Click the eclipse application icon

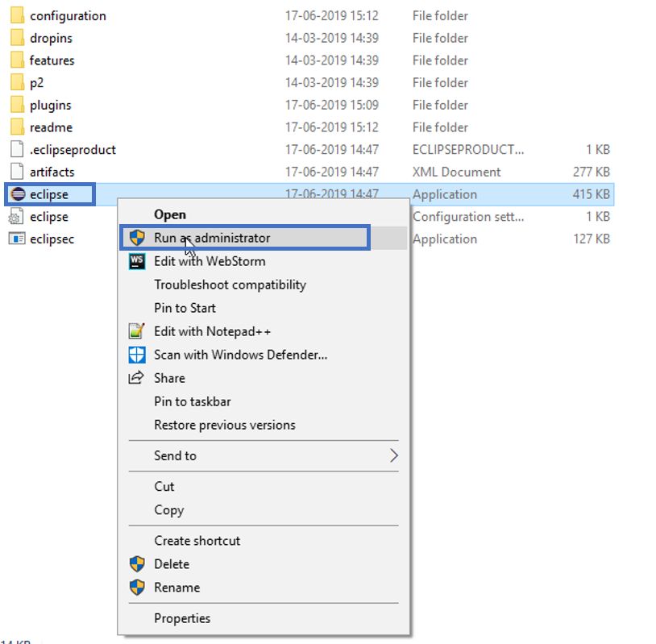pyautogui.click(x=18, y=194)
